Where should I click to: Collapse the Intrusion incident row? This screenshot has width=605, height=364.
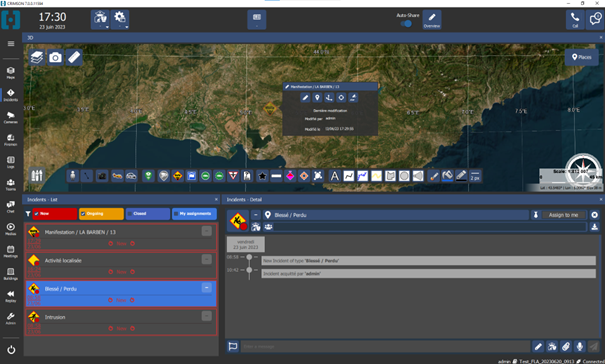click(x=207, y=316)
